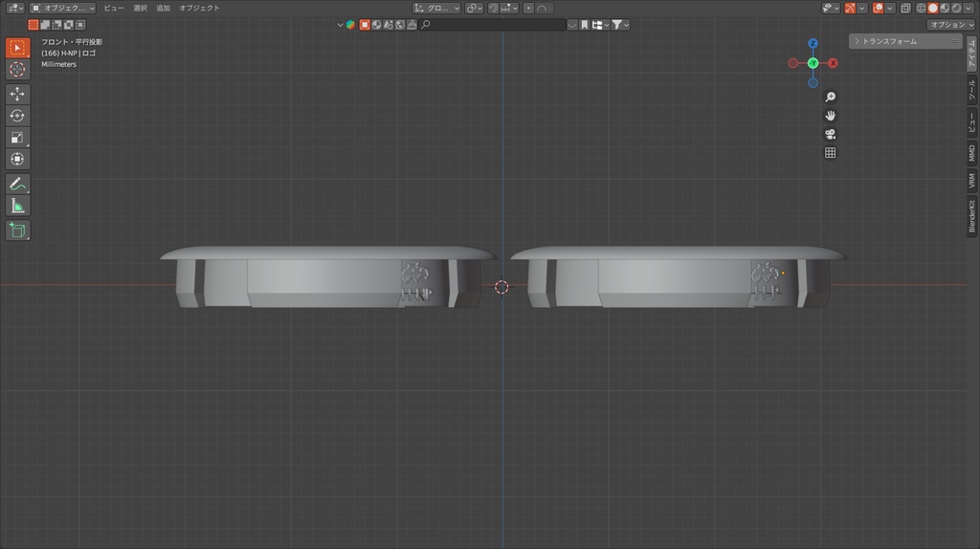The image size is (980, 549).
Task: Choose the Rotate tool
Action: [17, 116]
